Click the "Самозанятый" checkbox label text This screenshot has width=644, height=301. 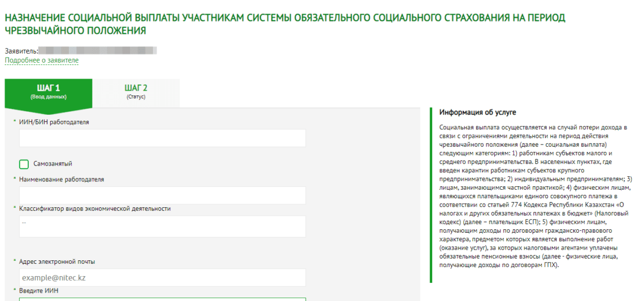[53, 164]
